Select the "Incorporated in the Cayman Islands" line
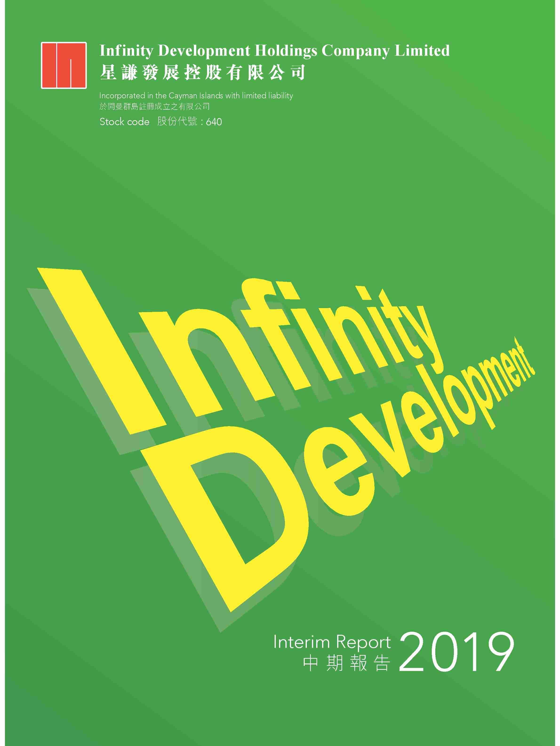This screenshot has height=746, width=560. tap(196, 96)
